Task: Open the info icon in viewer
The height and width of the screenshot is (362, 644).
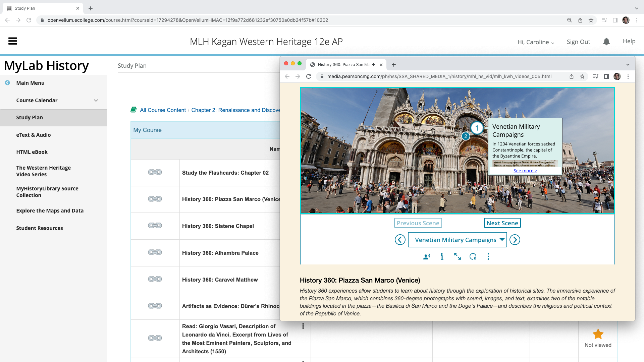Action: (442, 257)
